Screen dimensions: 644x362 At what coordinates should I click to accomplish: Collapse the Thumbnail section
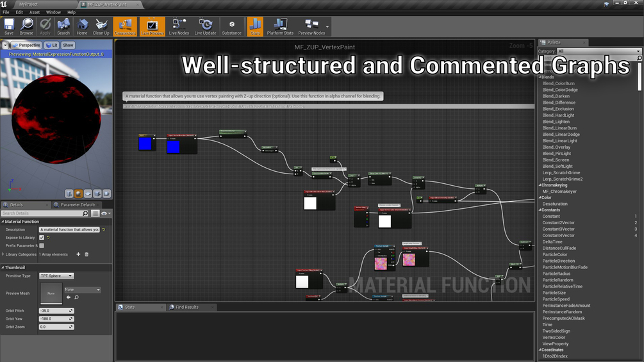[3, 268]
